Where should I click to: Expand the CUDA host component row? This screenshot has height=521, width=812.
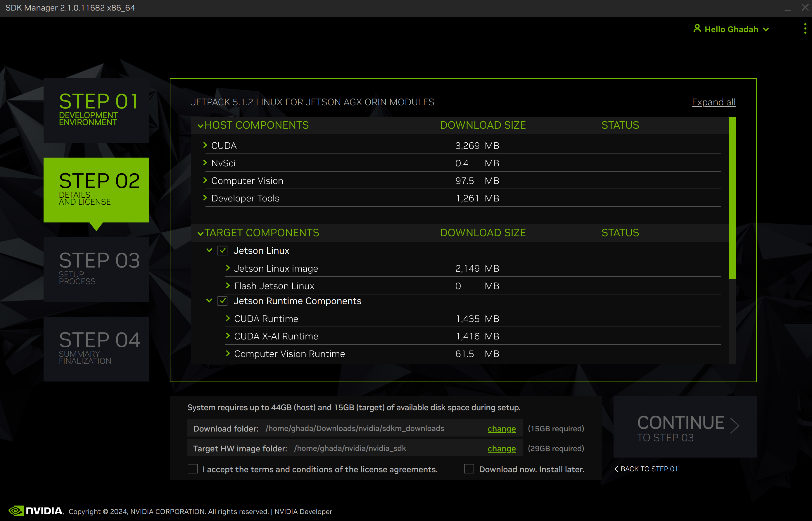click(x=205, y=145)
